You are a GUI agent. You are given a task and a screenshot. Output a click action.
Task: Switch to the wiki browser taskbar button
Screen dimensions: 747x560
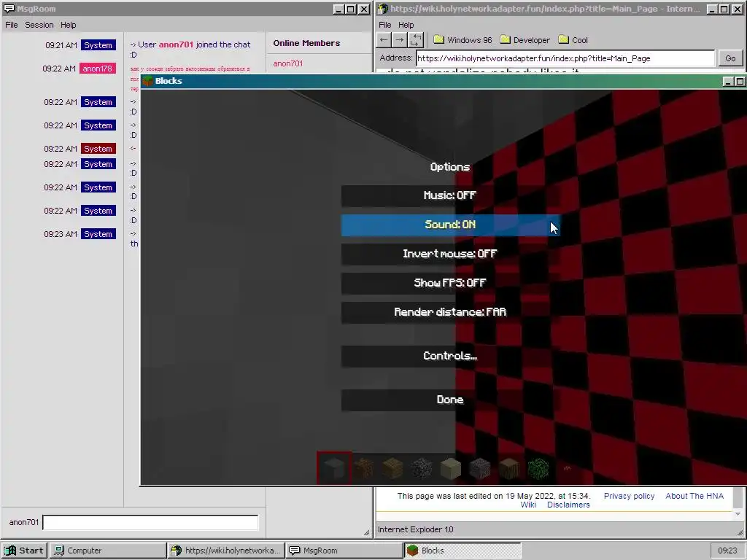(x=226, y=551)
